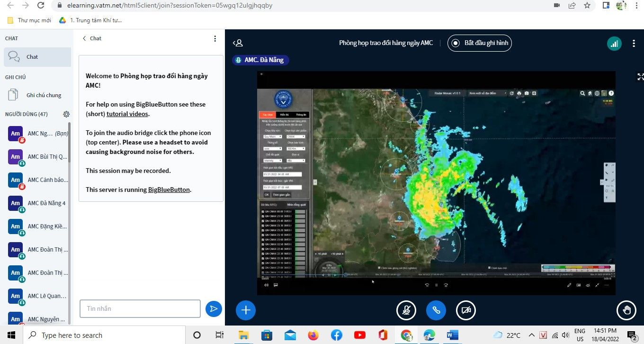Click Bắt đầu ghi hình button
This screenshot has height=344, width=644.
[480, 43]
